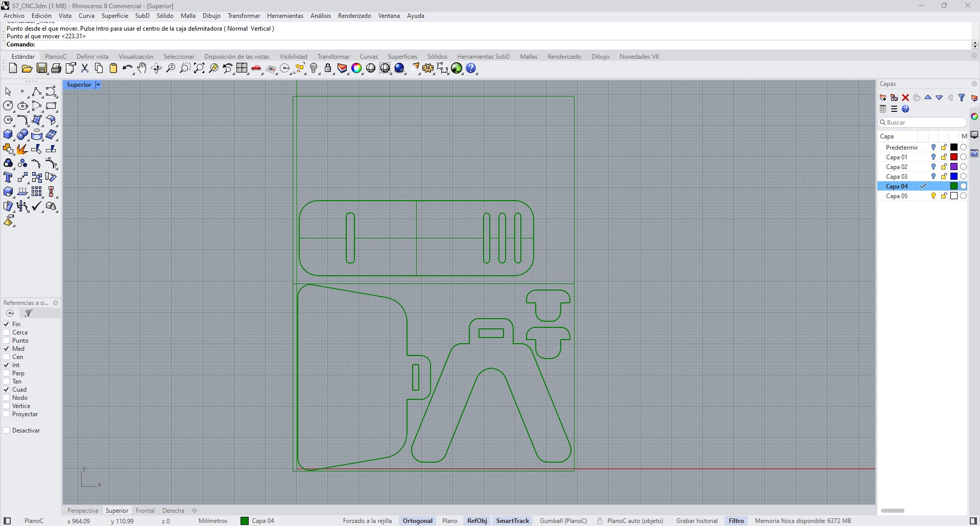Enable the Cerca object snap checkbox
980x526 pixels.
point(7,332)
